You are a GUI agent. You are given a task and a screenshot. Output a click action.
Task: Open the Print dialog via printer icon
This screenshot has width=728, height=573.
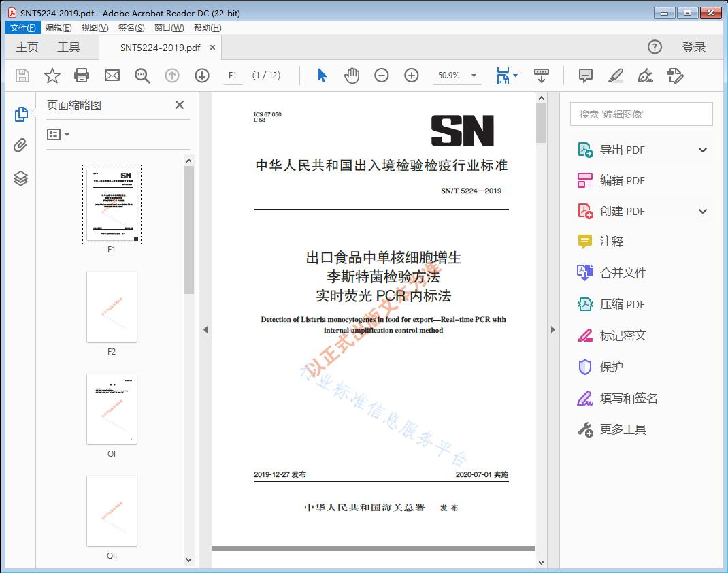tap(82, 76)
